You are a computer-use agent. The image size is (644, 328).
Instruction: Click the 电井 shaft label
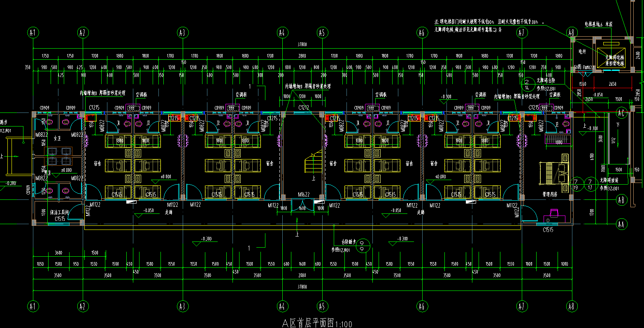click(582, 52)
